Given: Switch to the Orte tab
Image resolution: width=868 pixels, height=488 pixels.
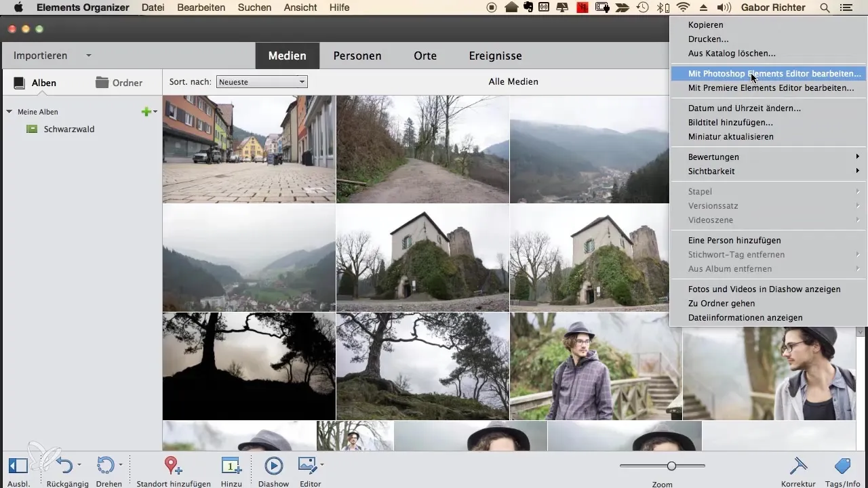Looking at the screenshot, I should click(425, 56).
